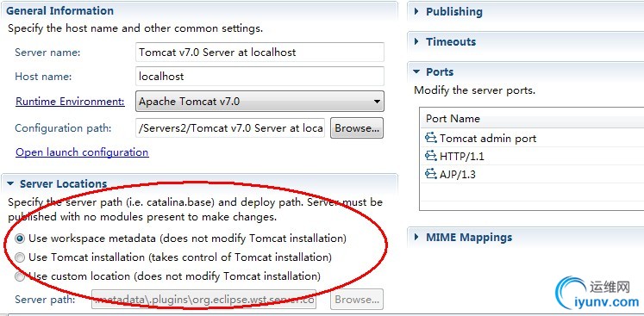Select Use workspace metadata radio button
Viewport: 644px width, 316px height.
coord(20,239)
